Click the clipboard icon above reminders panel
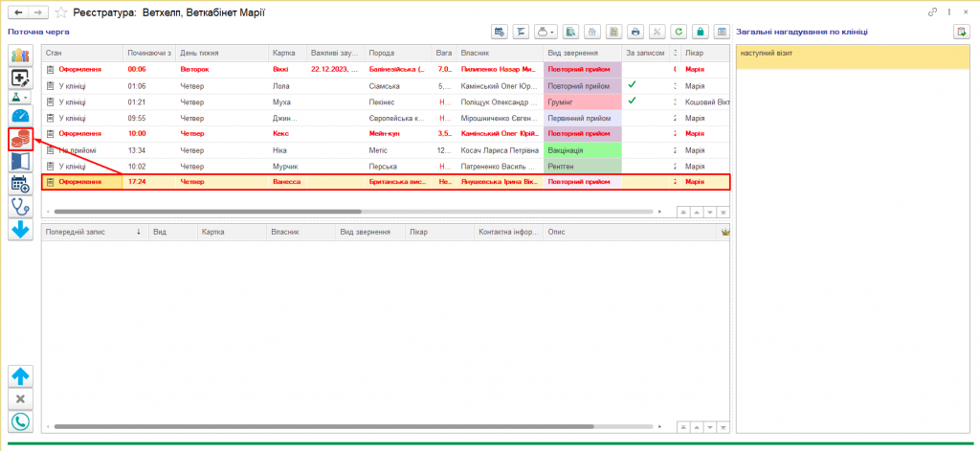The width and height of the screenshot is (980, 451). 960,32
